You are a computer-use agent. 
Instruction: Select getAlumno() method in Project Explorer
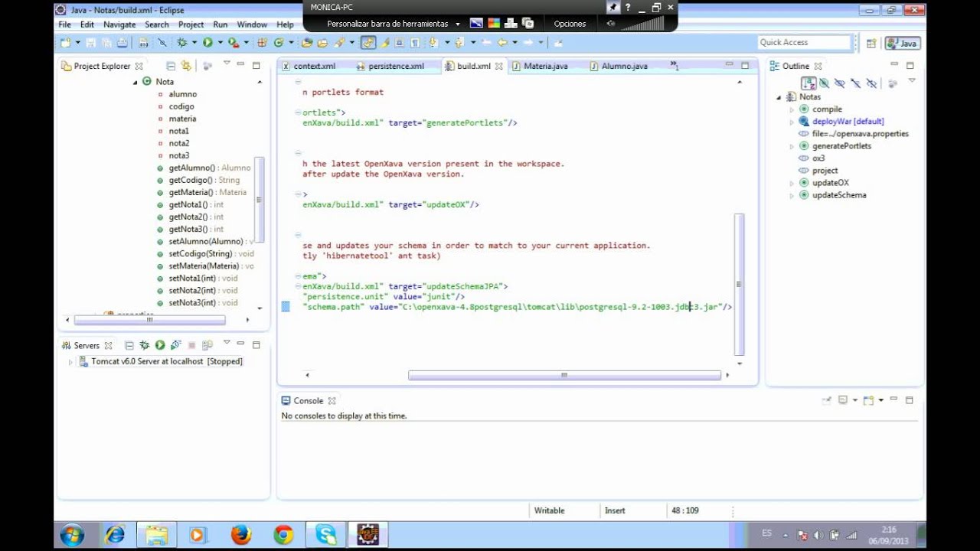point(209,168)
